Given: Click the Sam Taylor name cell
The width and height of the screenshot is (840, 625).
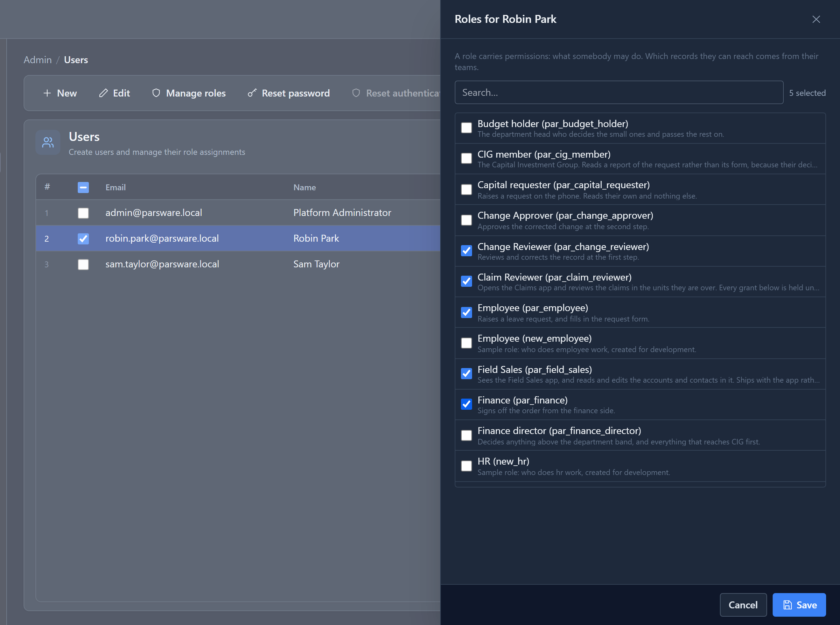Looking at the screenshot, I should (x=316, y=264).
